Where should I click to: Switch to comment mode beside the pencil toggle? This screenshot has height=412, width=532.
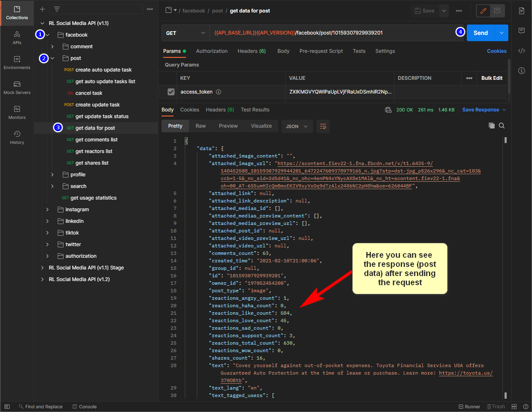(496, 10)
